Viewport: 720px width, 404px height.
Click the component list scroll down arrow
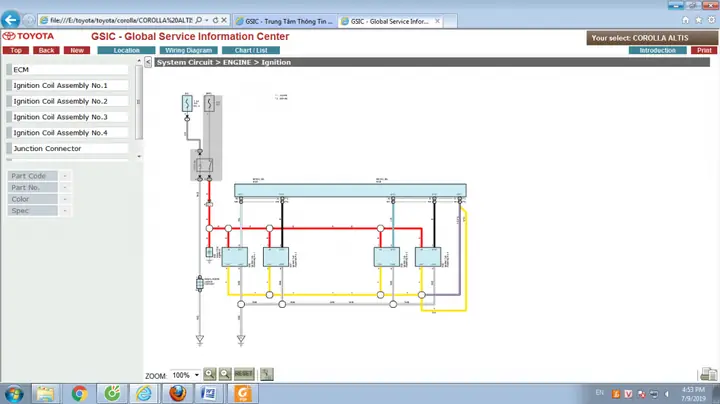[x=139, y=157]
